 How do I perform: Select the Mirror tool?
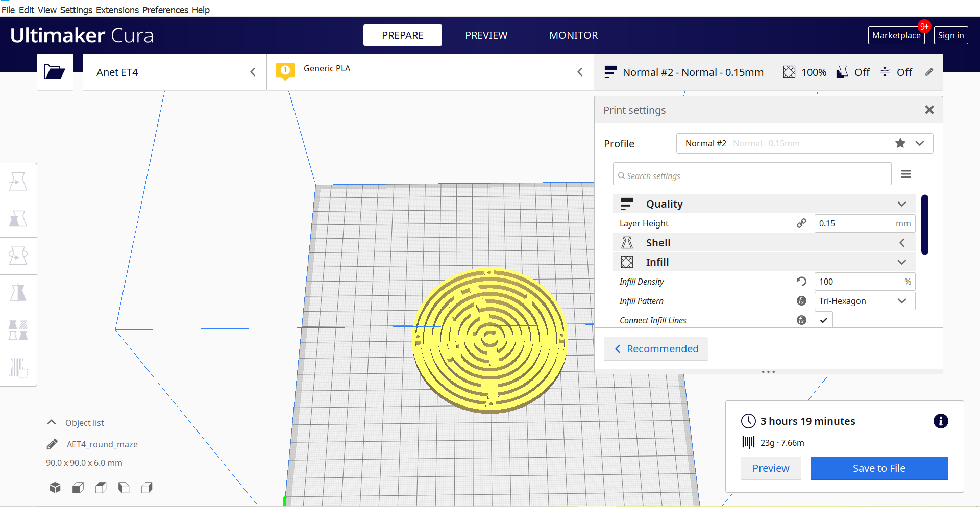coord(18,293)
